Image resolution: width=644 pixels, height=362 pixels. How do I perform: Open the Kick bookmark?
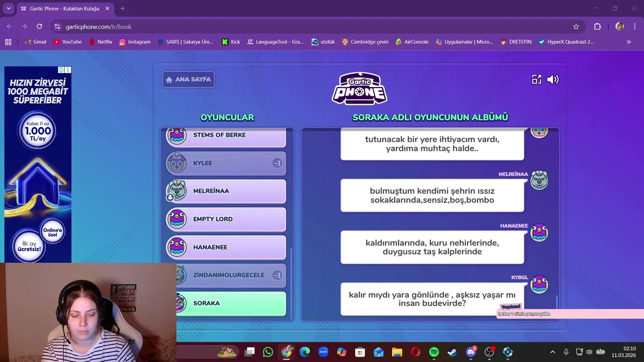231,42
